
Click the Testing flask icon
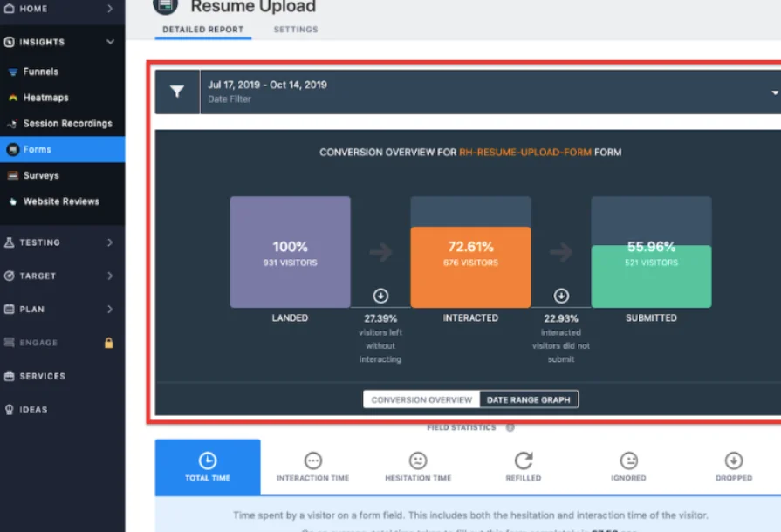click(9, 242)
